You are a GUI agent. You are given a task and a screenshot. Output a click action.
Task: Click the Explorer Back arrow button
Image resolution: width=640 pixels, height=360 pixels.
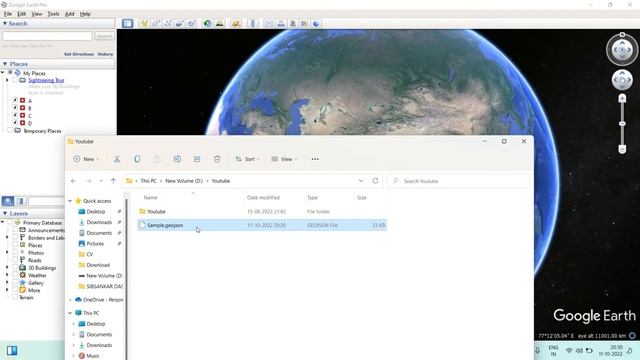click(x=73, y=181)
